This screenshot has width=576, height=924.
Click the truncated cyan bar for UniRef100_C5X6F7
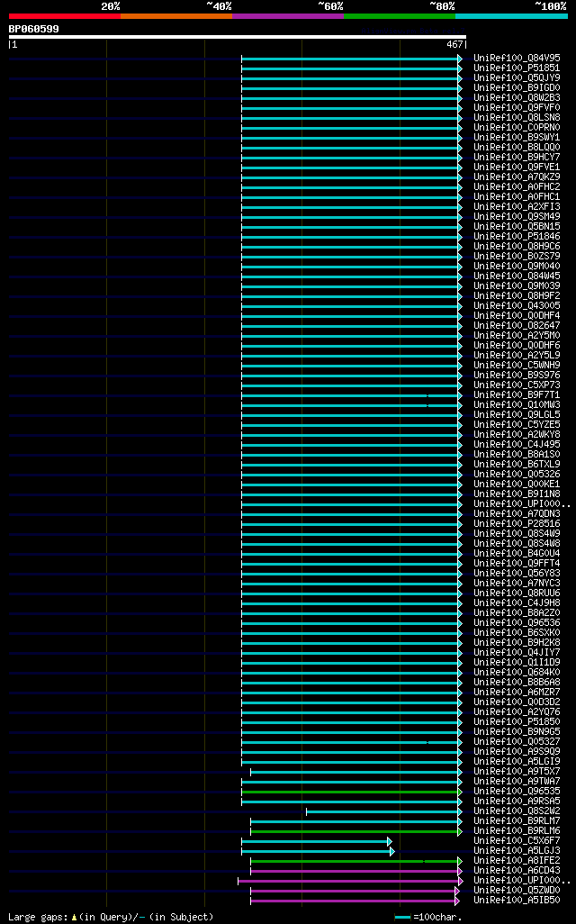point(316,841)
